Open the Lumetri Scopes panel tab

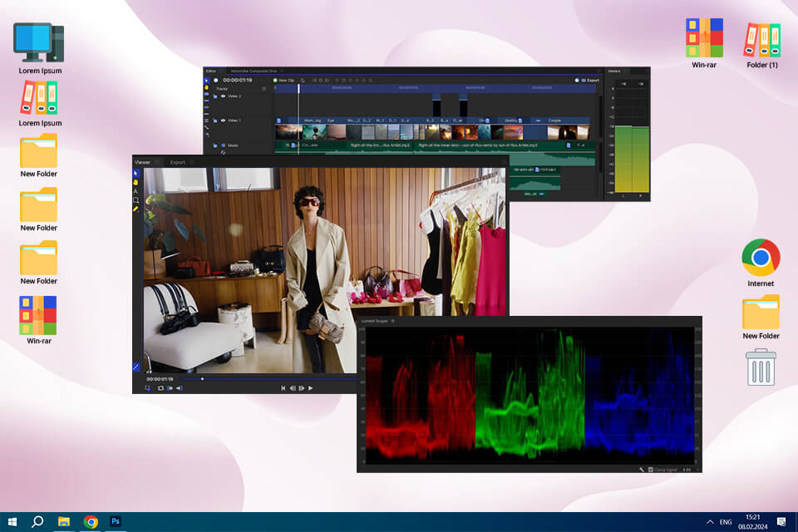pyautogui.click(x=375, y=321)
